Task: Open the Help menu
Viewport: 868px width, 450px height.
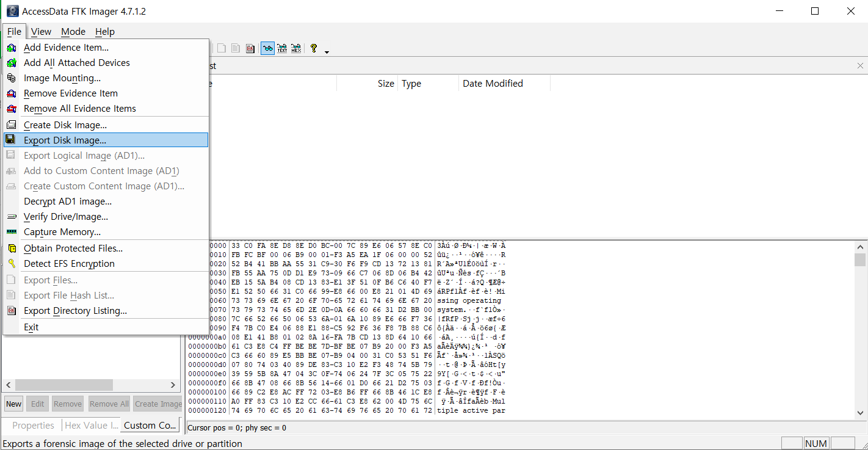Action: coord(105,31)
